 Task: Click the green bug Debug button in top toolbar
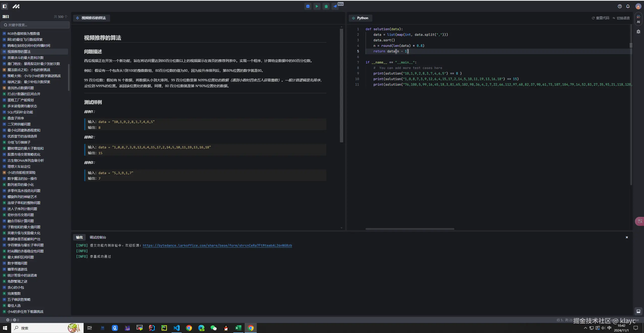coord(326,6)
